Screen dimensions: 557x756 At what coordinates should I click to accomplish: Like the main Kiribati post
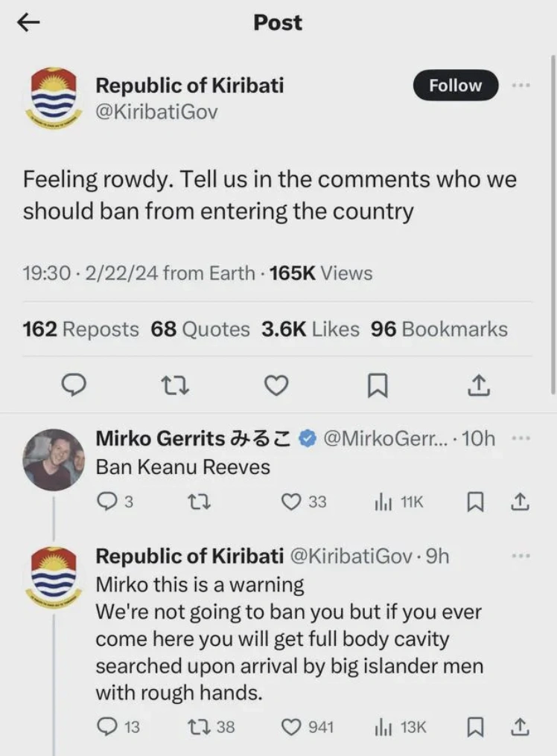coord(276,385)
